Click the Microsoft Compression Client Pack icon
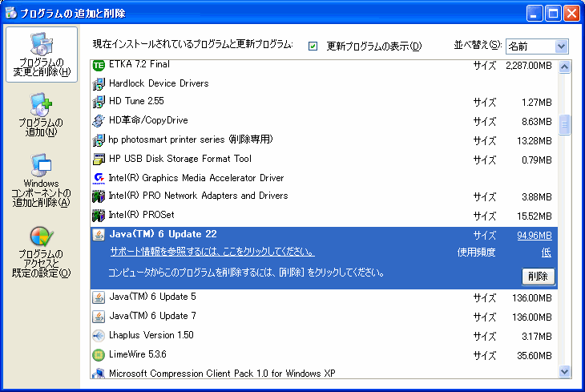This screenshot has height=392, width=585. click(99, 373)
